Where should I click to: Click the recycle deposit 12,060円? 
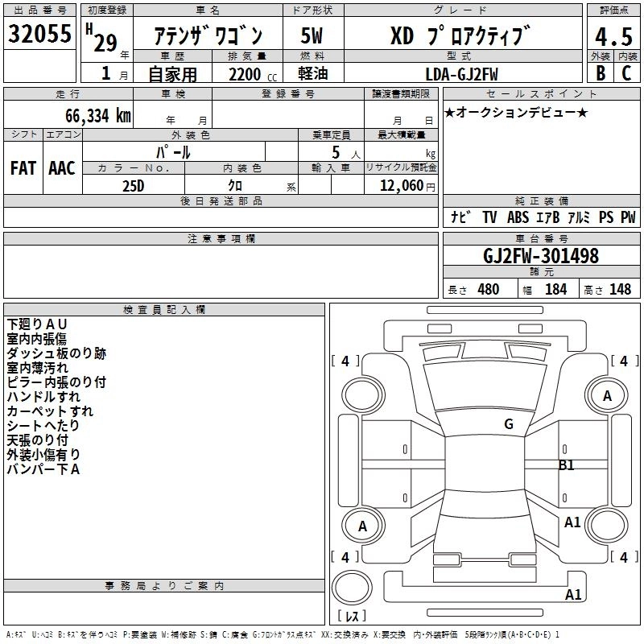(407, 186)
